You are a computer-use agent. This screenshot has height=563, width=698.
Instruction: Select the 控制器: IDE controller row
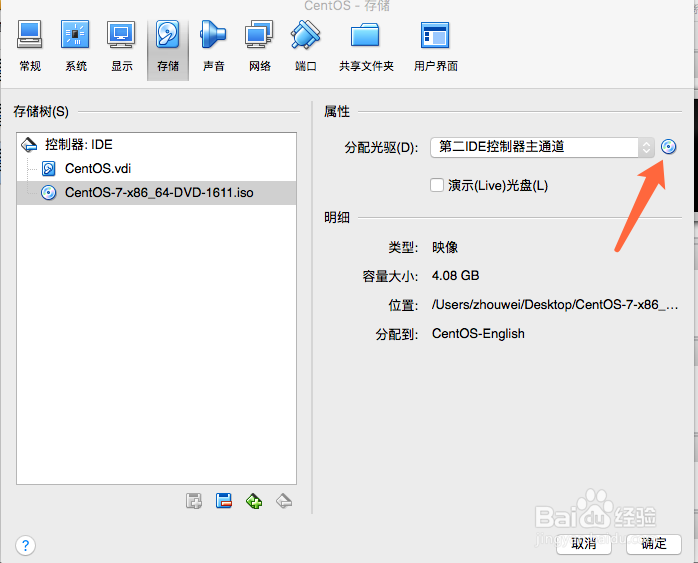pos(156,145)
